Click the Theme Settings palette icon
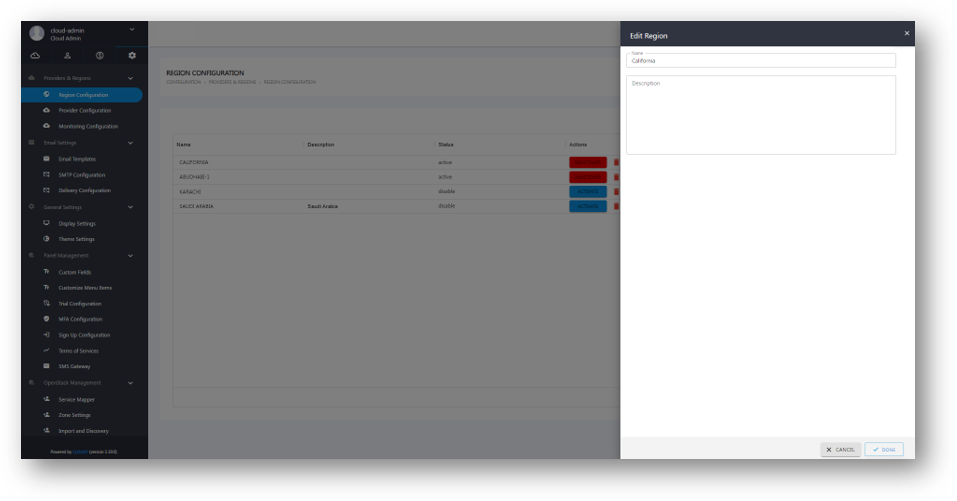 tap(47, 239)
